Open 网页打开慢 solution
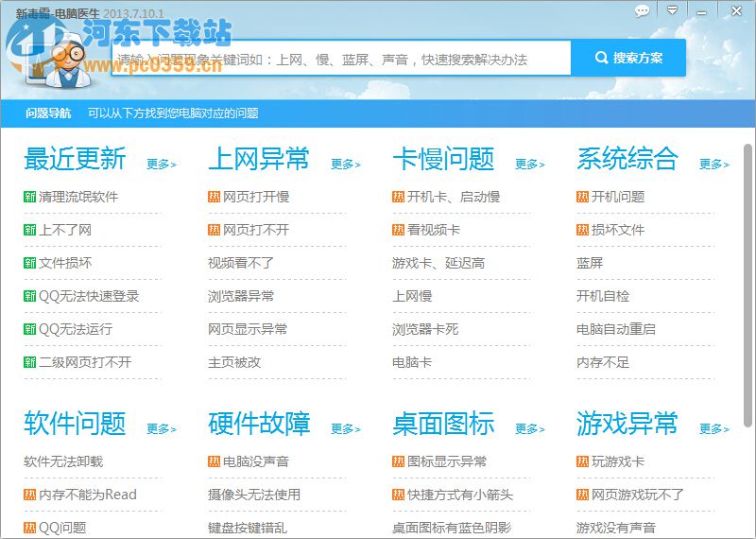This screenshot has height=539, width=756. (256, 197)
